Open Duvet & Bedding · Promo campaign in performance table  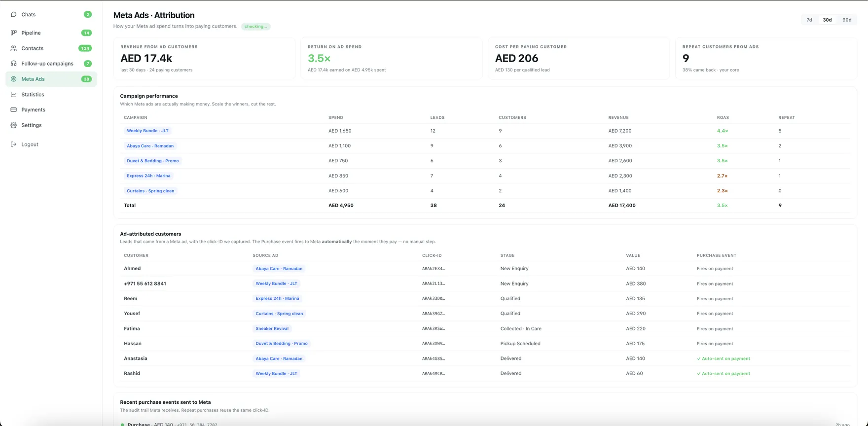pyautogui.click(x=153, y=161)
